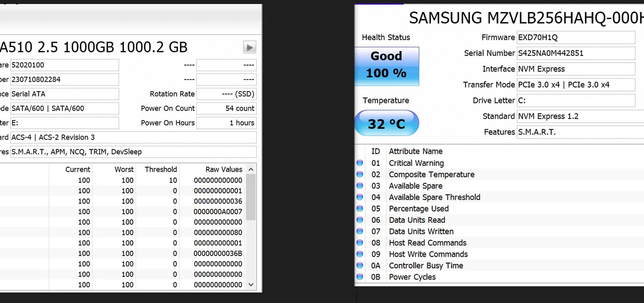Viewport: 644px width, 303px height.
Task: Select the Percentage Used attribute name
Action: pos(419,208)
